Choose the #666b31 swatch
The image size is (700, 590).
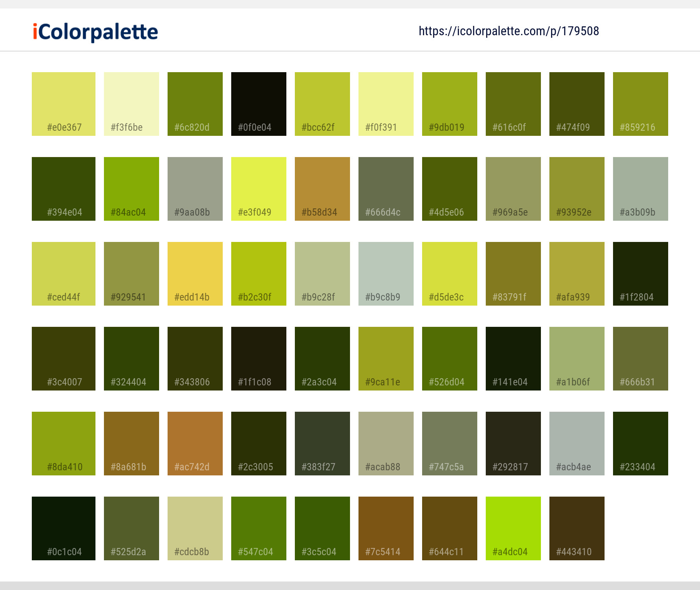tap(641, 359)
